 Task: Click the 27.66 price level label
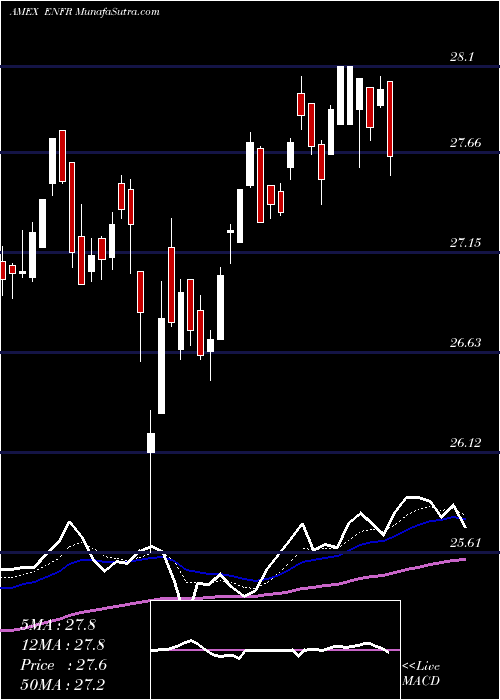click(x=465, y=143)
